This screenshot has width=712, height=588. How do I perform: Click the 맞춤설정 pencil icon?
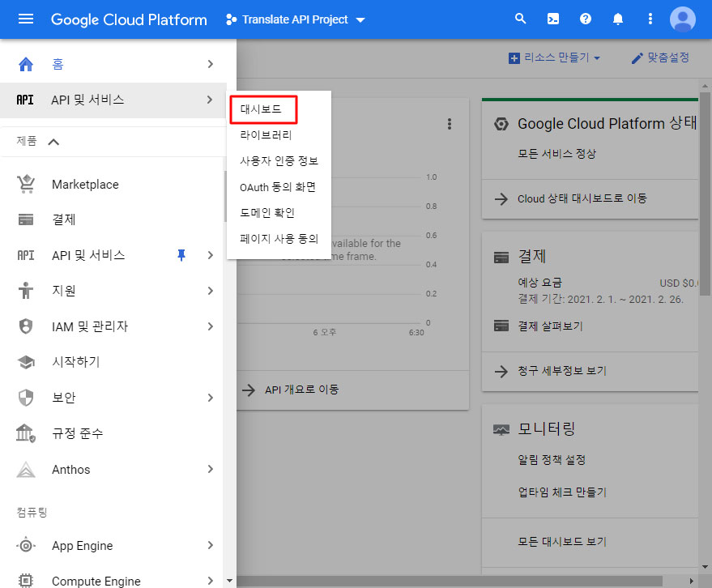637,58
